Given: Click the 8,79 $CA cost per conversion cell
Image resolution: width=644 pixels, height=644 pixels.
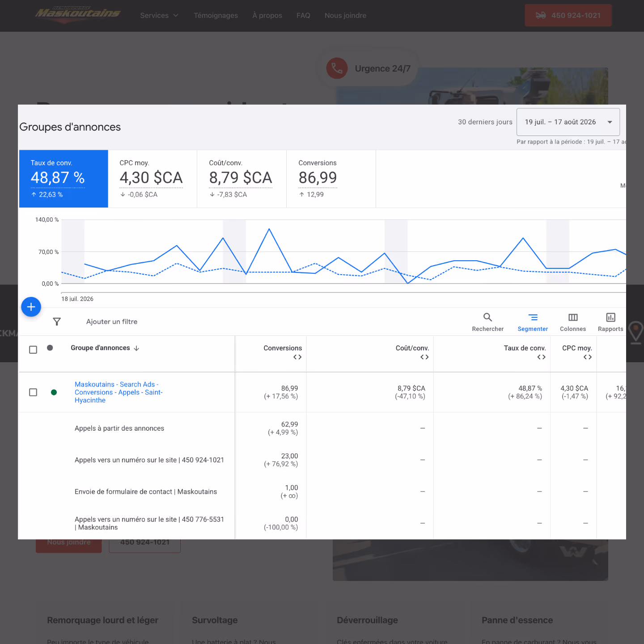Looking at the screenshot, I should point(411,388).
